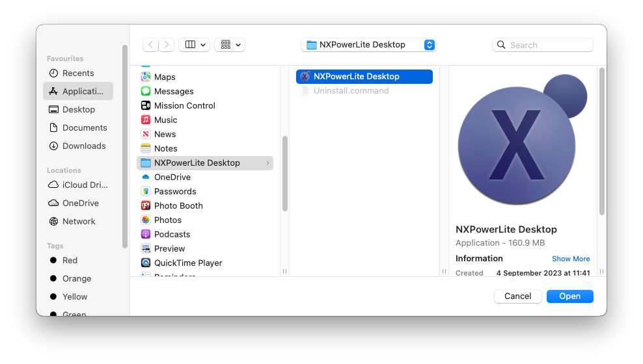Image resolution: width=643 pixels, height=364 pixels.
Task: Click the Photos app icon
Action: point(146,220)
